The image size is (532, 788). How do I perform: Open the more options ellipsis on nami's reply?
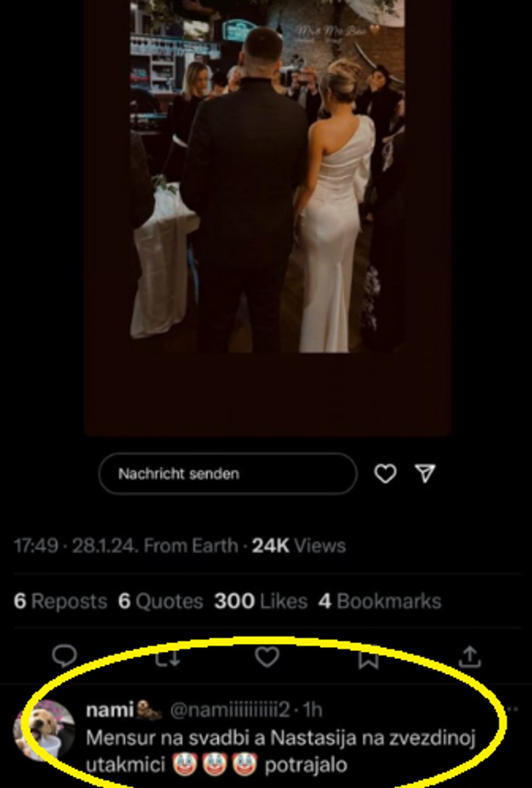pos(513,710)
